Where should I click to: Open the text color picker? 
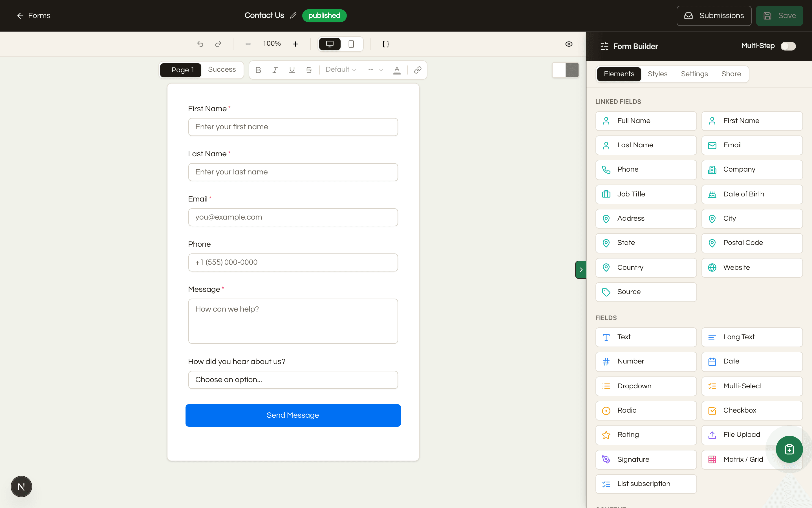click(397, 70)
